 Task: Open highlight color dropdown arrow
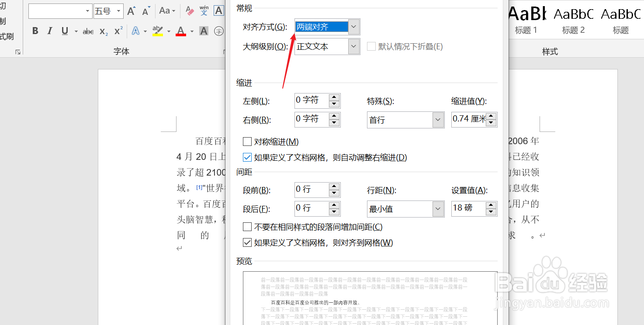click(x=168, y=31)
